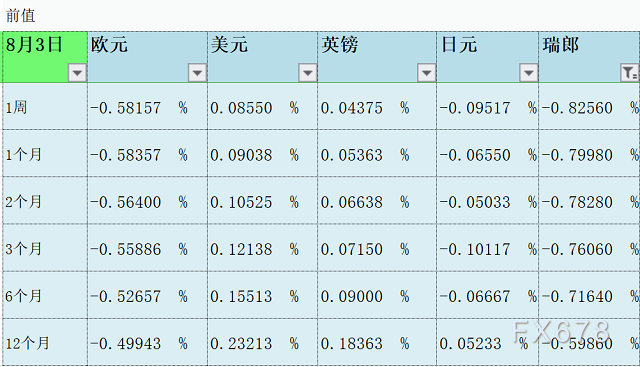Click the cell with value 0.18363
This screenshot has height=367, width=640.
[377, 342]
